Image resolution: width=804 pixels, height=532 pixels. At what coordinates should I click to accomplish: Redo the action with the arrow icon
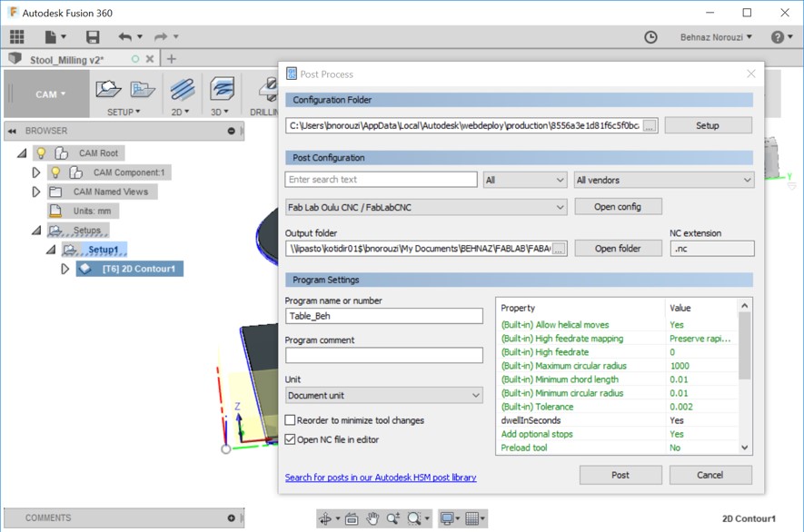(161, 37)
